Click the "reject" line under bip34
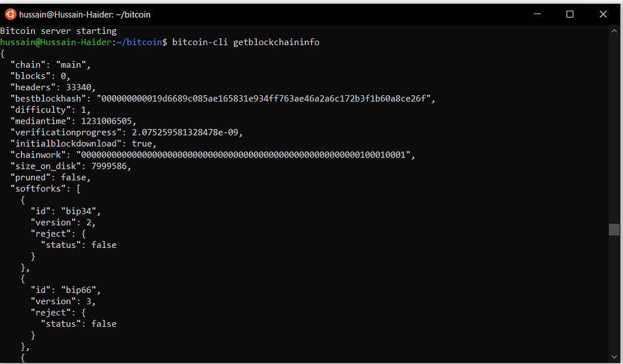This screenshot has height=364, width=623. point(58,234)
